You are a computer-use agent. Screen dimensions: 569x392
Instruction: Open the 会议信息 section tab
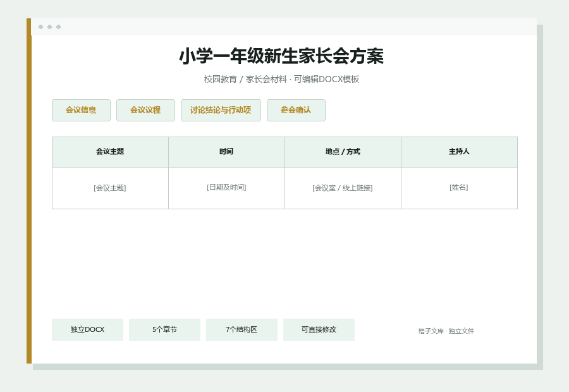[81, 110]
